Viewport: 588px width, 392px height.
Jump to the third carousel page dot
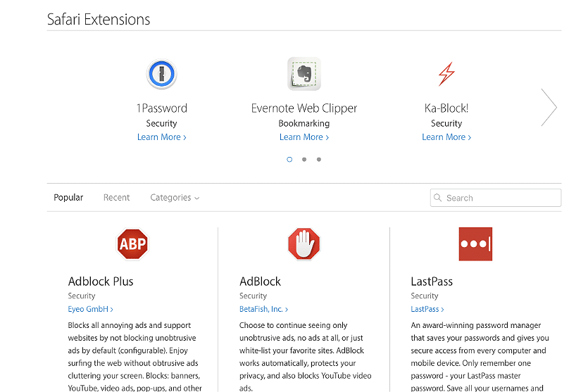pyautogui.click(x=319, y=159)
